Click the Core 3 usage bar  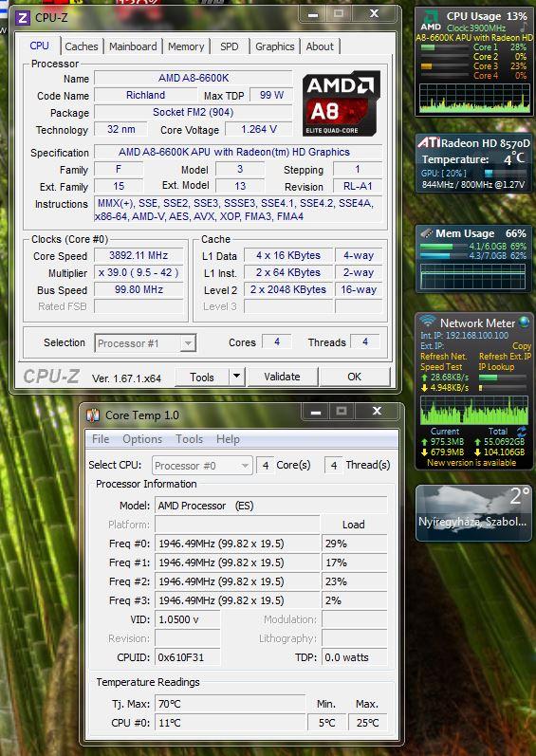(x=444, y=66)
